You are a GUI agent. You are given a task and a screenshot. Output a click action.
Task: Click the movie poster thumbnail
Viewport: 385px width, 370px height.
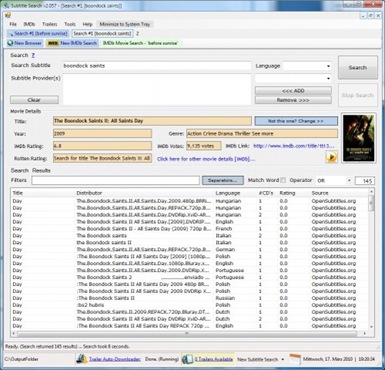pyautogui.click(x=359, y=138)
